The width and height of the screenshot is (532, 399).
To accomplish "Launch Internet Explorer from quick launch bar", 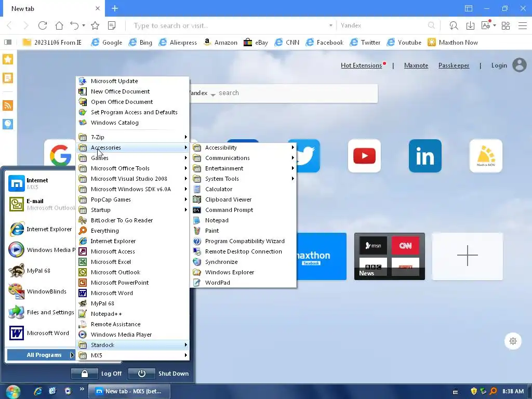I will click(x=38, y=391).
